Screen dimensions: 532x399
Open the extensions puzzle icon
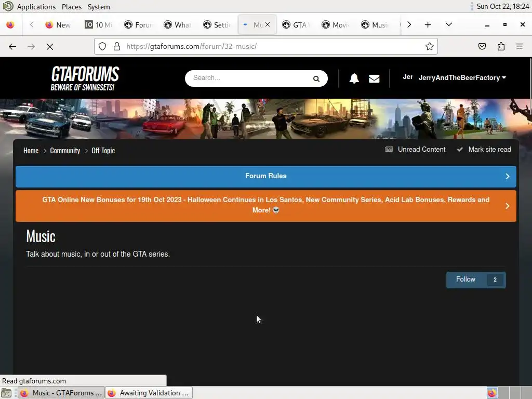click(x=501, y=46)
